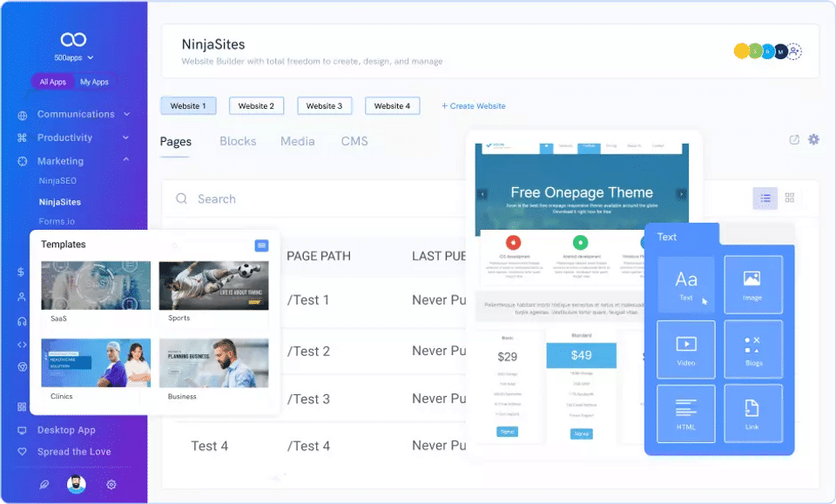This screenshot has height=504, width=836.
Task: Select the Image block tile
Action: click(x=752, y=285)
